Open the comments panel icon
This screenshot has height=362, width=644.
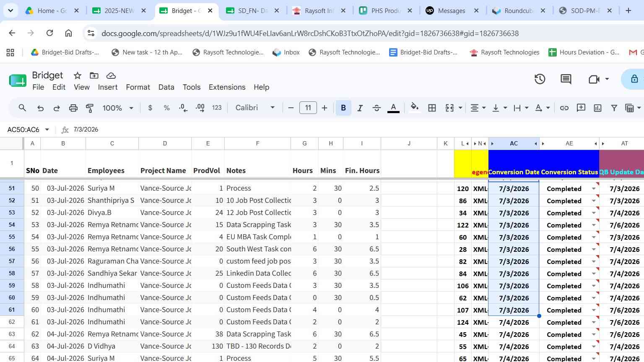click(x=566, y=79)
